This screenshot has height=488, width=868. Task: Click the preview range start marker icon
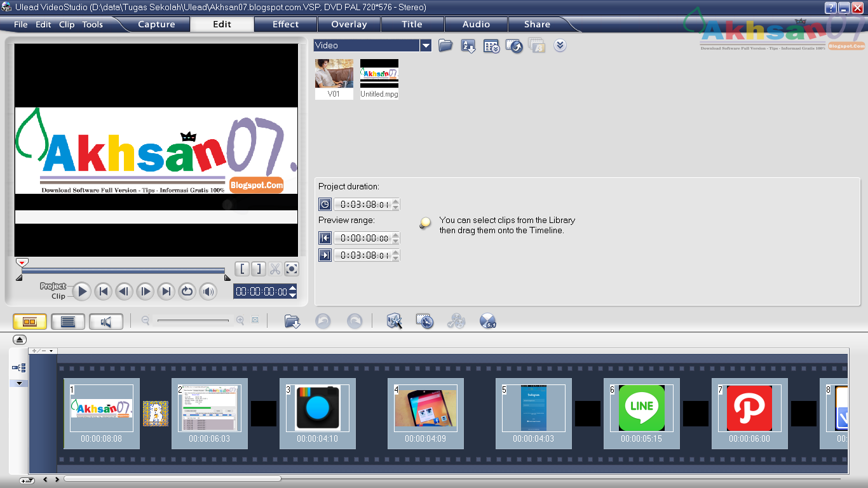[325, 238]
